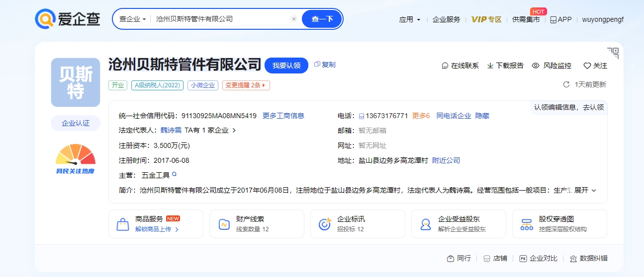644x277 pixels.
Task: Click 店铺 at the card bottom
Action: coord(495,259)
